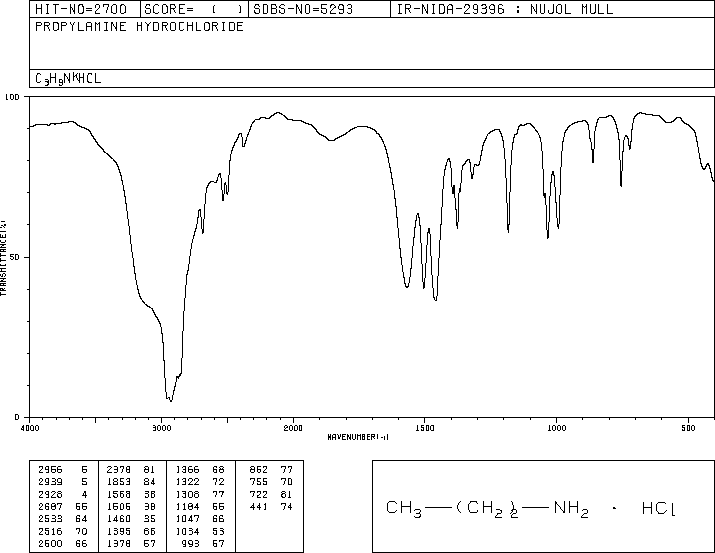Screen dimensions: 715x553
Task: Click the 2000 tick label on the x-axis
Action: point(293,428)
